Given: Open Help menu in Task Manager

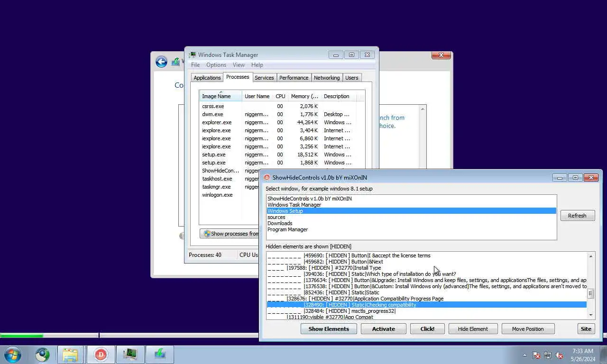Looking at the screenshot, I should click(257, 65).
